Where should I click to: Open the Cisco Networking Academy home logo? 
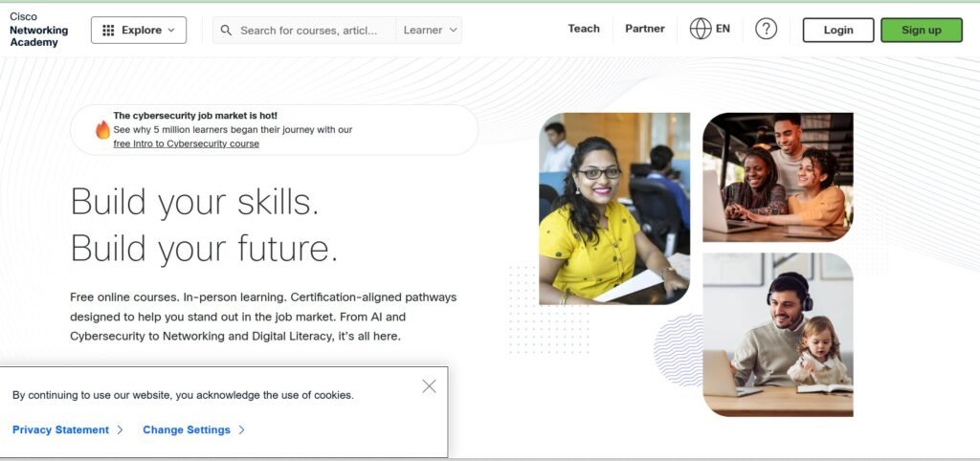pos(38,30)
